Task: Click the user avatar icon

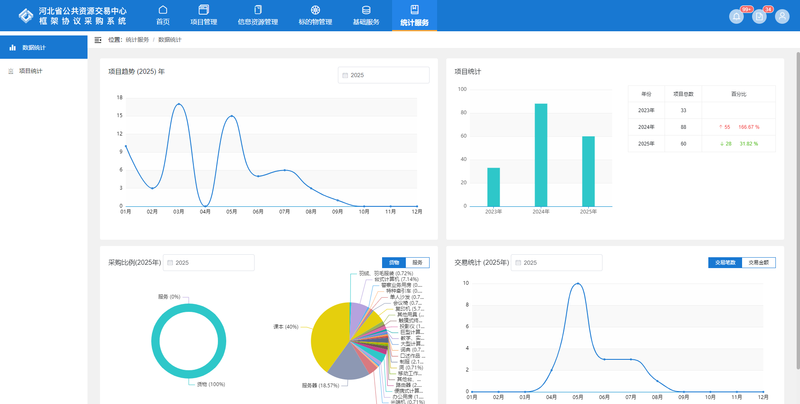Action: pyautogui.click(x=782, y=15)
